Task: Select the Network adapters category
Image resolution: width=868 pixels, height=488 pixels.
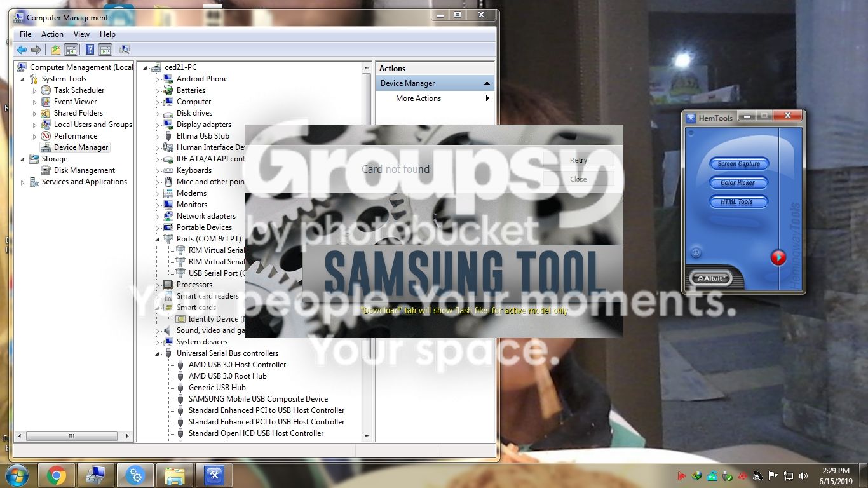Action: 206,216
